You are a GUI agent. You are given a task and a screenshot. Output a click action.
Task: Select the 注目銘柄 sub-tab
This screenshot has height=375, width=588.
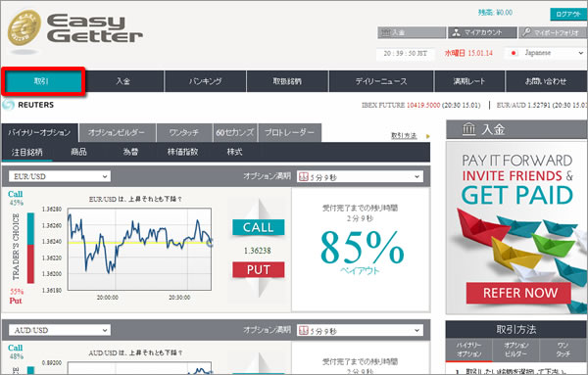point(27,152)
